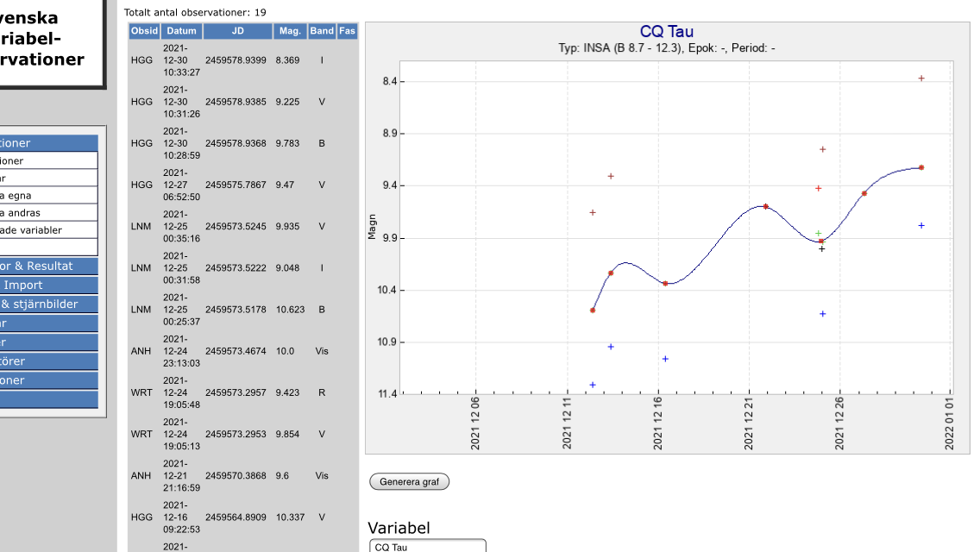Open the '& stjärnbilder' sidebar menu section
980x552 pixels.
(x=48, y=304)
